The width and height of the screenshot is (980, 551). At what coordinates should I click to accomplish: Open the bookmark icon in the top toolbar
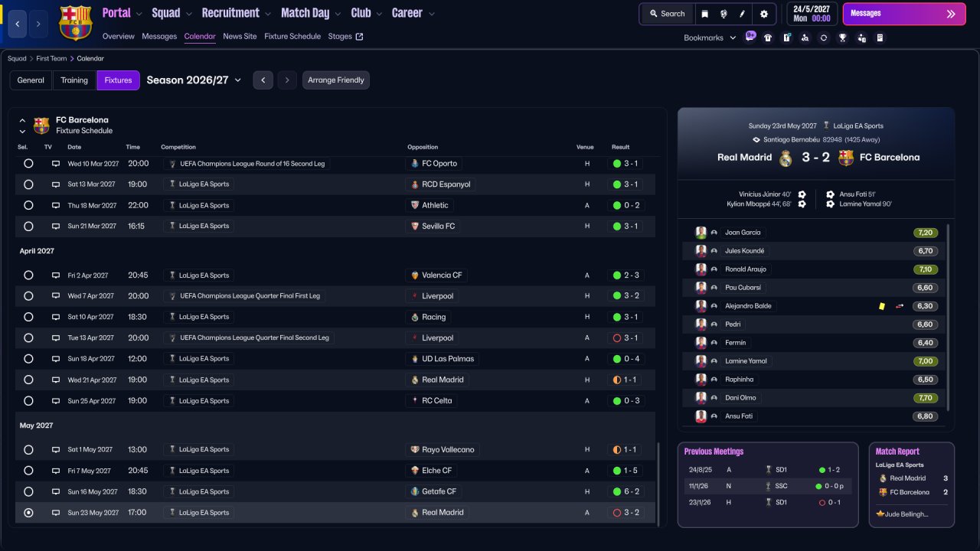point(705,14)
